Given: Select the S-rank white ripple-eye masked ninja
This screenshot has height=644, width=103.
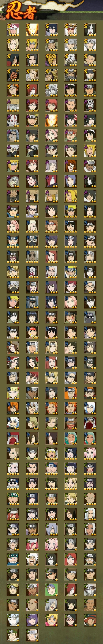Looking at the screenshot, I should pos(71,60).
